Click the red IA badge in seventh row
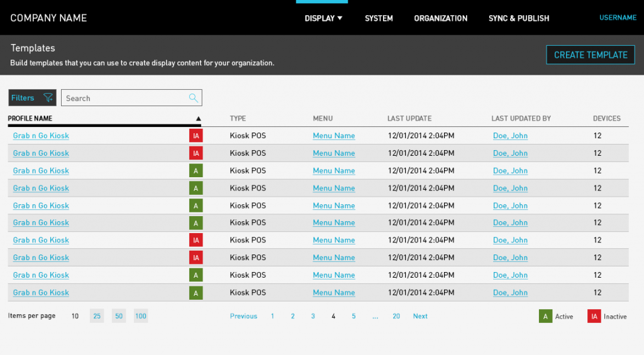The width and height of the screenshot is (644, 355). coord(196,240)
